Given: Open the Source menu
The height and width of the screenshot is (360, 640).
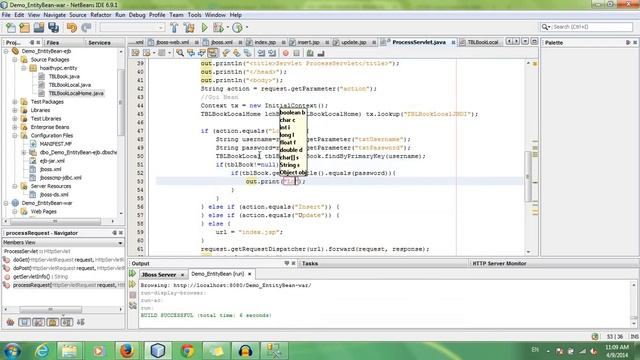Looking at the screenshot, I should [78, 15].
